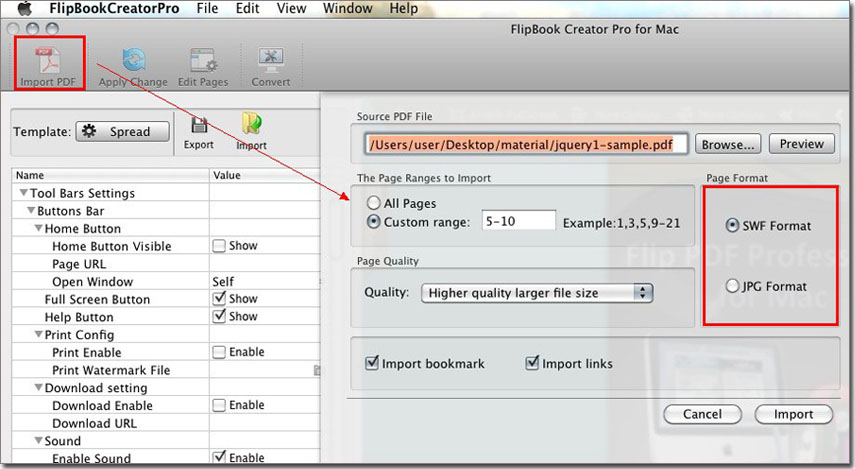This screenshot has height=469, width=855.
Task: Collapse the Download setting node
Action: tap(39, 387)
